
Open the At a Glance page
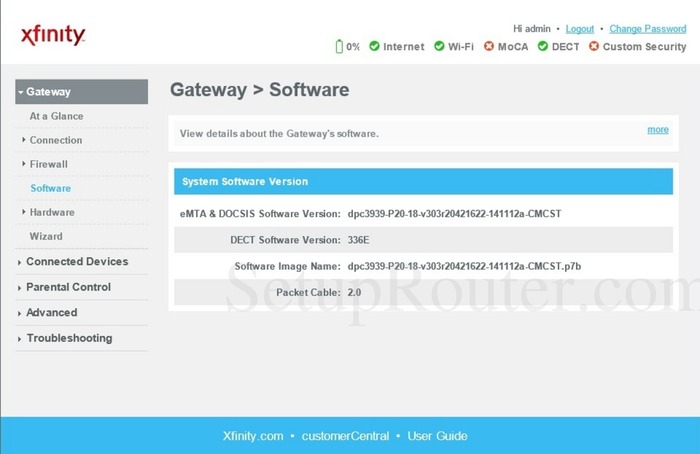(56, 116)
